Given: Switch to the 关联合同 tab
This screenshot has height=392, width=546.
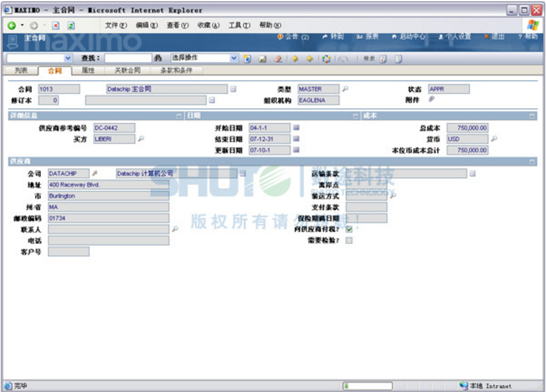Looking at the screenshot, I should [x=127, y=70].
